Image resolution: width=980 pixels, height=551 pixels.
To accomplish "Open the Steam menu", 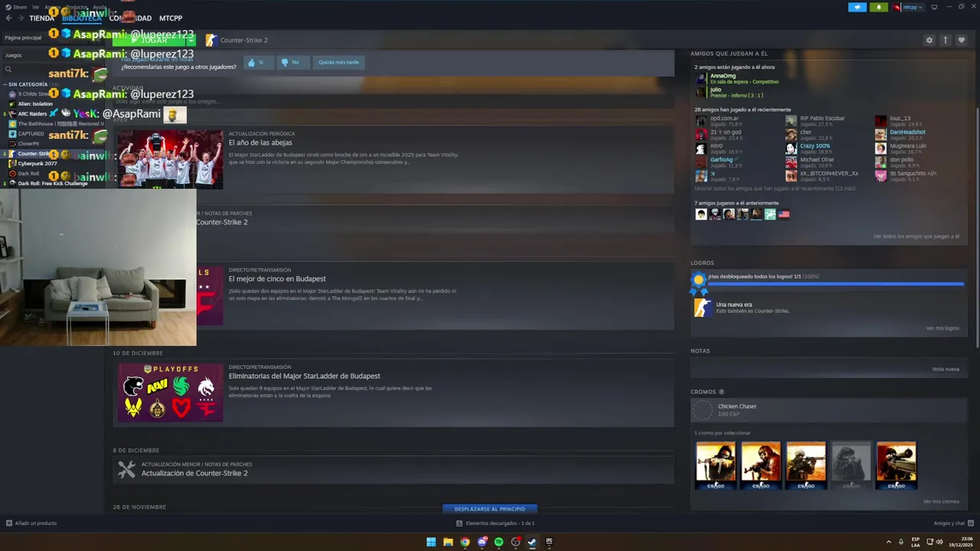I will coord(17,7).
